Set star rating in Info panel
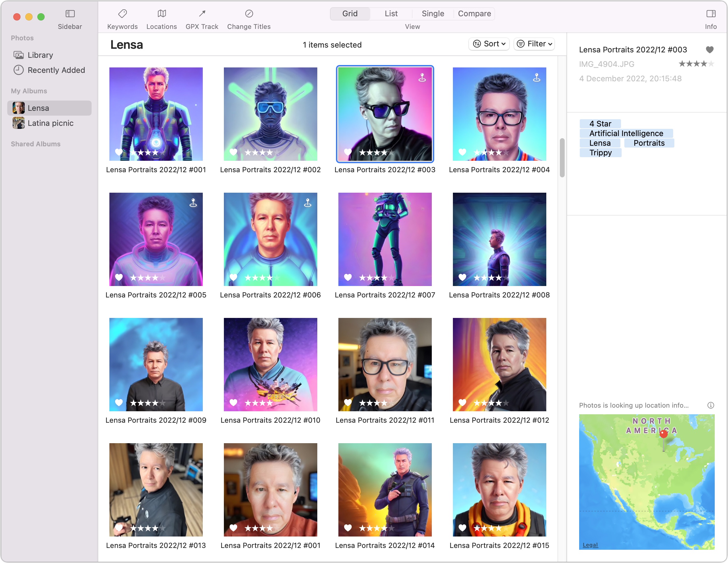Screen dimensions: 728x563 (696, 64)
